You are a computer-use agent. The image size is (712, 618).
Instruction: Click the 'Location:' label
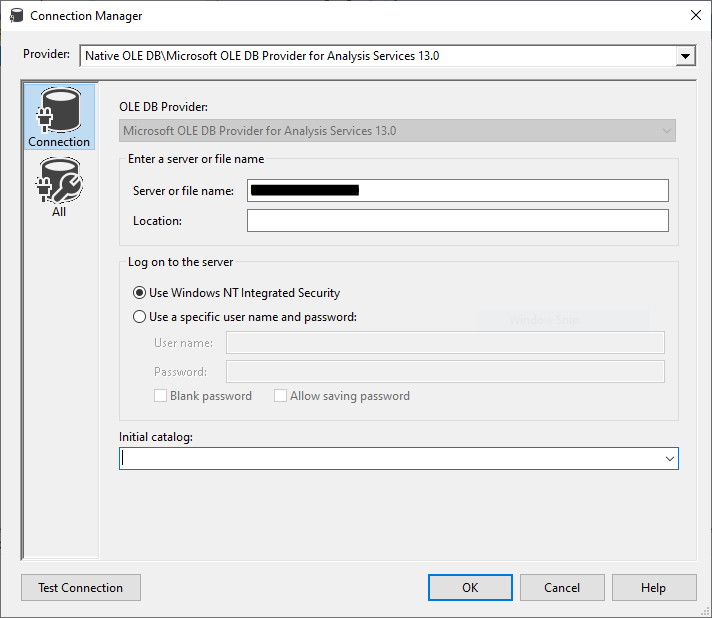coord(157,221)
